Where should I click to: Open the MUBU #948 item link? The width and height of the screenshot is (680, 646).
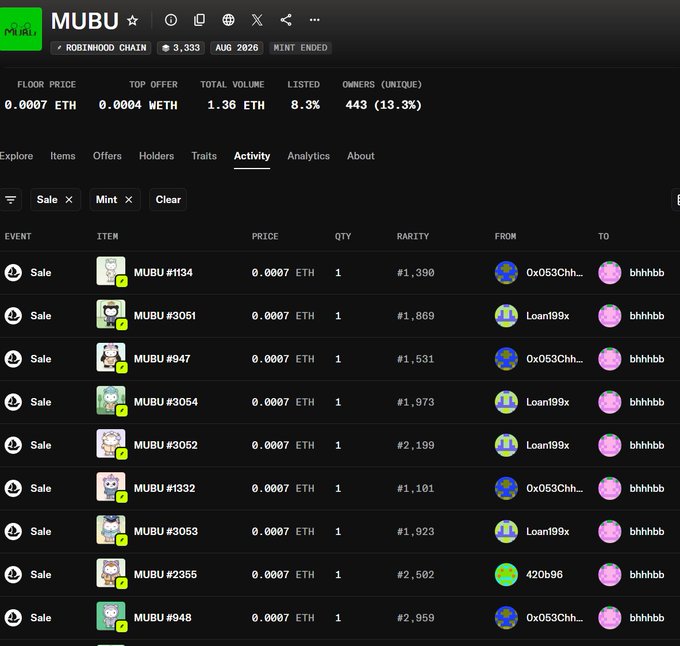tap(163, 617)
